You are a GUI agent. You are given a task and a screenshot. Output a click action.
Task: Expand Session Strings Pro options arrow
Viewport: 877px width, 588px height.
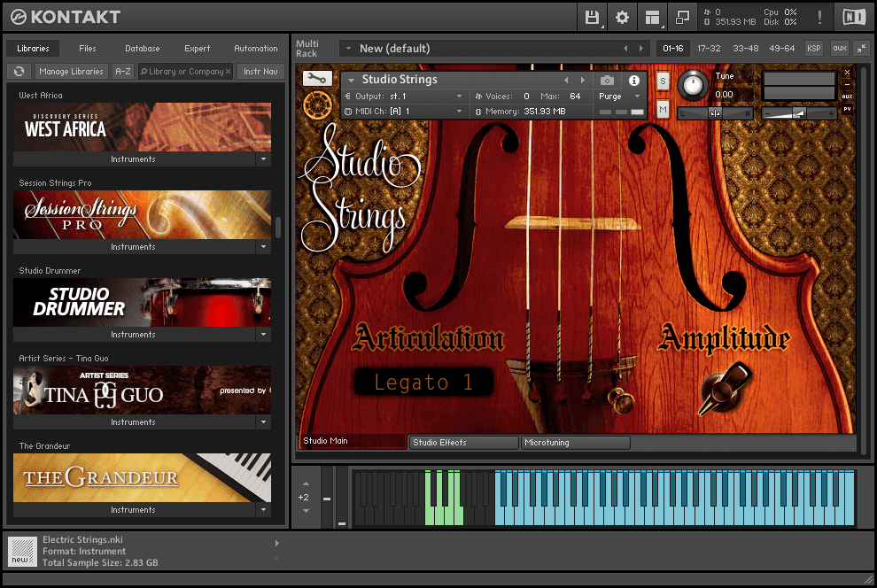pos(263,247)
